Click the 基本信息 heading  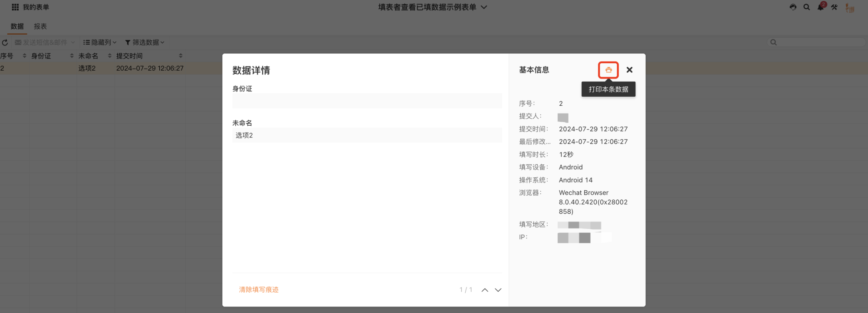pyautogui.click(x=534, y=70)
